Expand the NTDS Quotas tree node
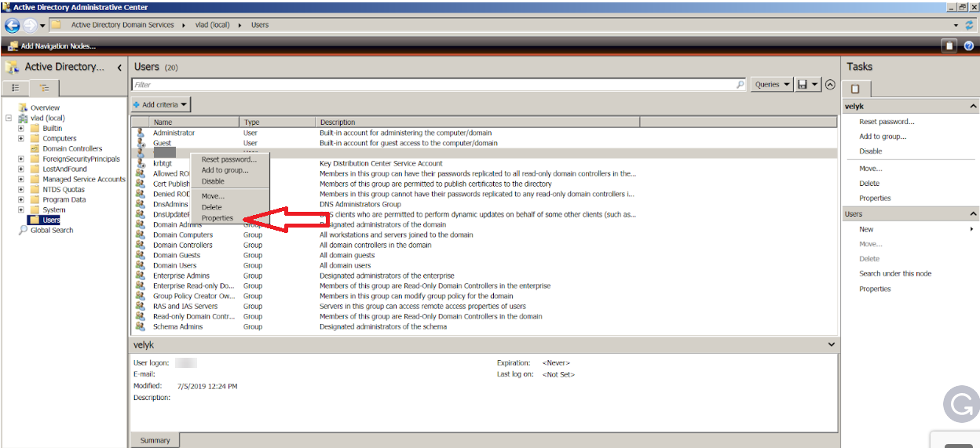Screen dimensions: 980x448 pos(22,189)
